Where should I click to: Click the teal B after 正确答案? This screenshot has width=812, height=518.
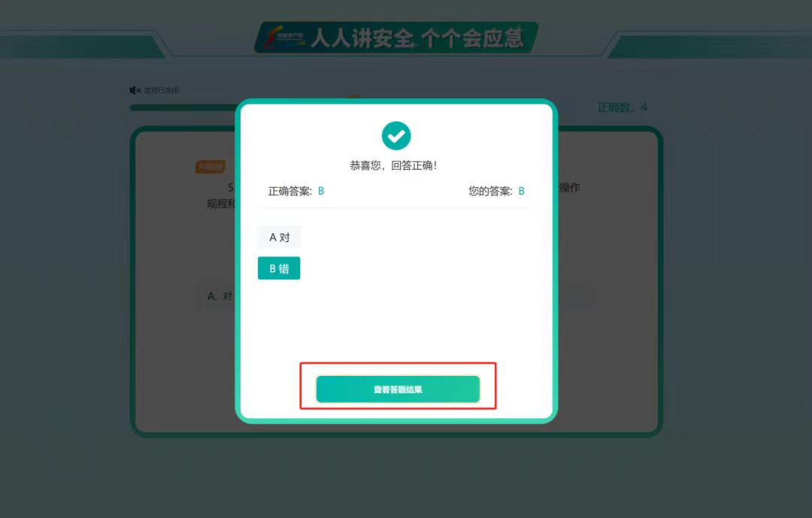tap(321, 191)
